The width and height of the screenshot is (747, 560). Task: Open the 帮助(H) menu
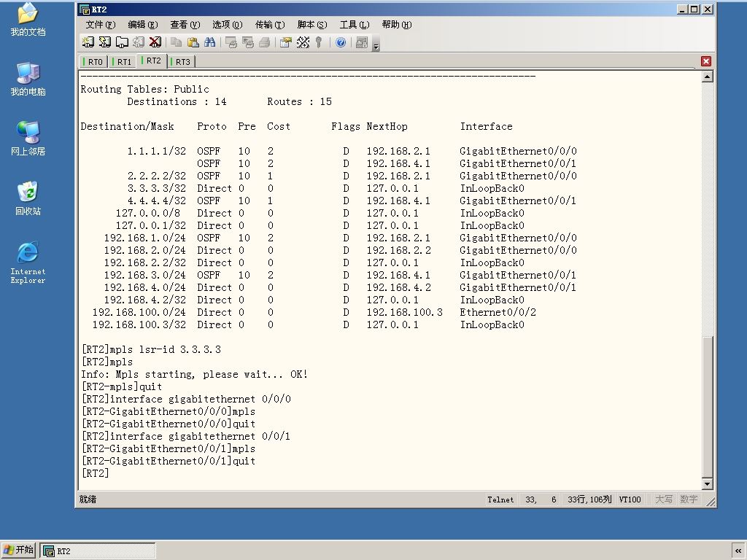(x=397, y=25)
